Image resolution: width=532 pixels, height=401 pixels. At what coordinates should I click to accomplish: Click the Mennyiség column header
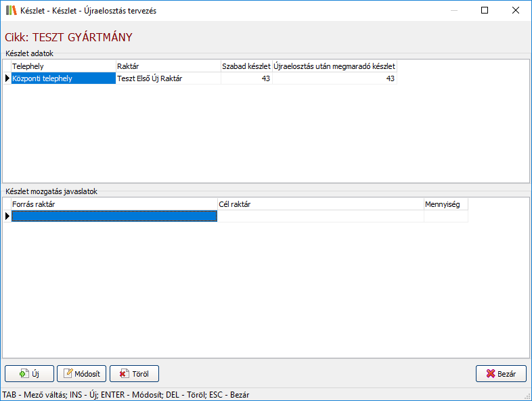pos(445,204)
